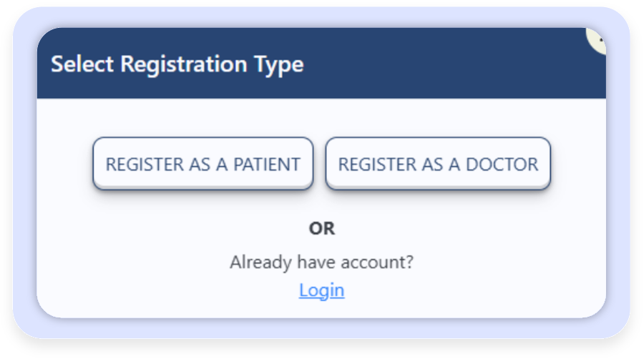644x359 pixels.
Task: Click the Select Registration Type heading
Action: tap(177, 65)
